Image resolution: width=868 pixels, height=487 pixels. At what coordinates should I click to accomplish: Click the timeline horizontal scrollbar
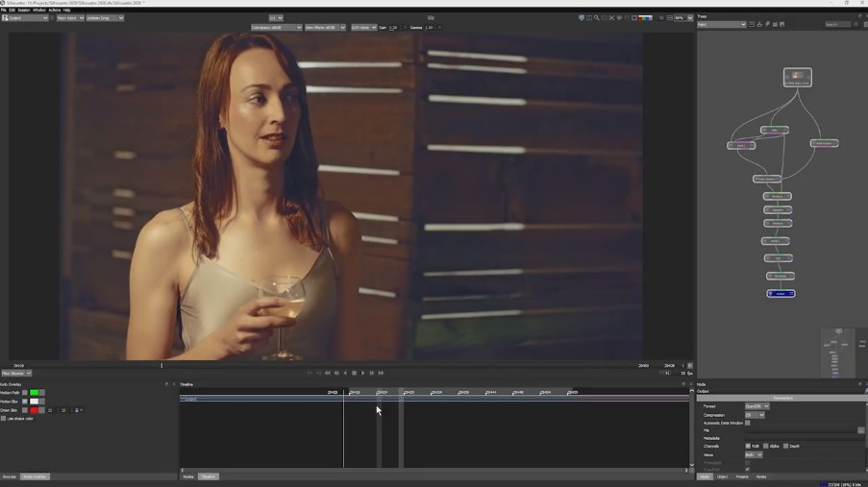click(434, 471)
